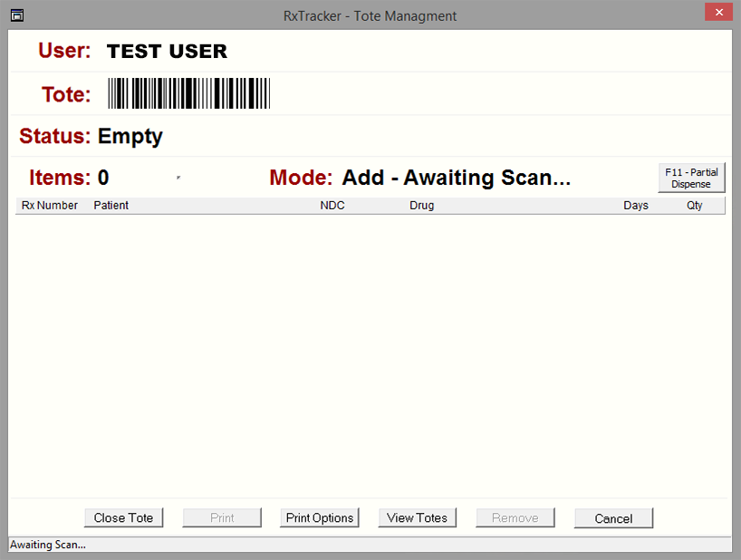
Task: Select the NDC column header
Action: (x=332, y=206)
